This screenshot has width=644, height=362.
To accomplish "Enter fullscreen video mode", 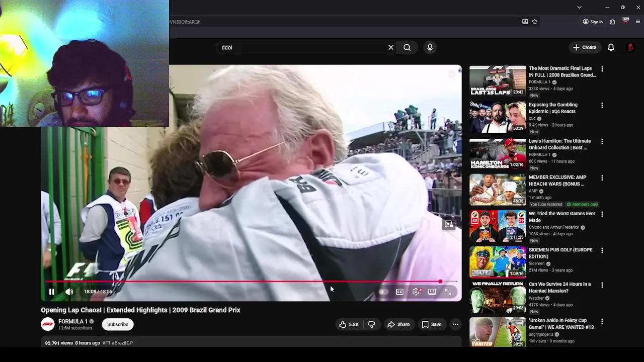I will tap(448, 292).
